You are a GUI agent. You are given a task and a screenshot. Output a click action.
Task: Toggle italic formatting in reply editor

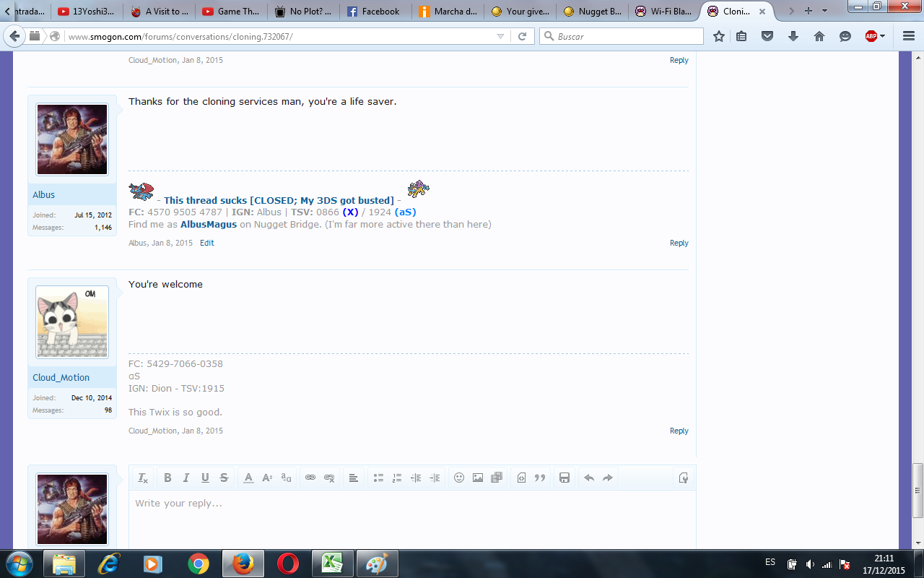click(x=186, y=478)
